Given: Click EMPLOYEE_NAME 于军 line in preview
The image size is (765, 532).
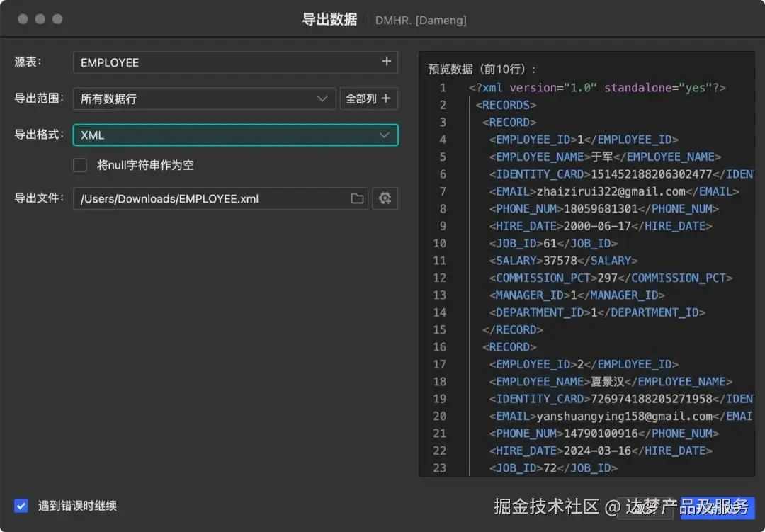Looking at the screenshot, I should click(x=605, y=157).
